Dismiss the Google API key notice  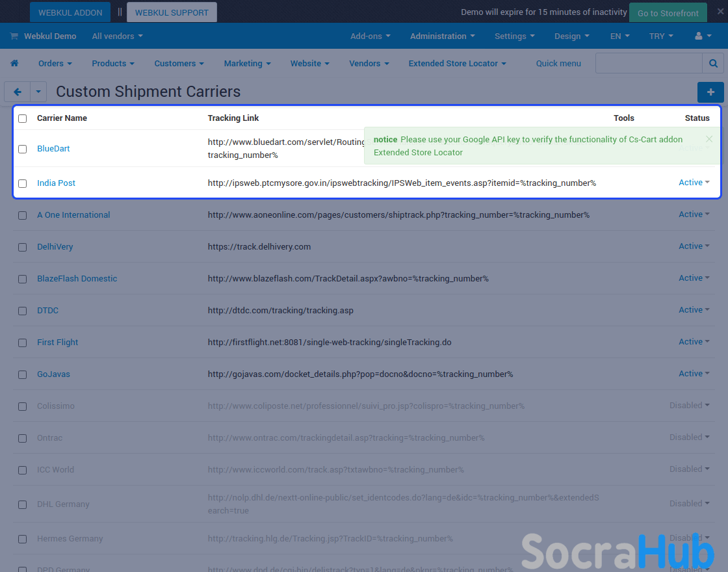[709, 139]
